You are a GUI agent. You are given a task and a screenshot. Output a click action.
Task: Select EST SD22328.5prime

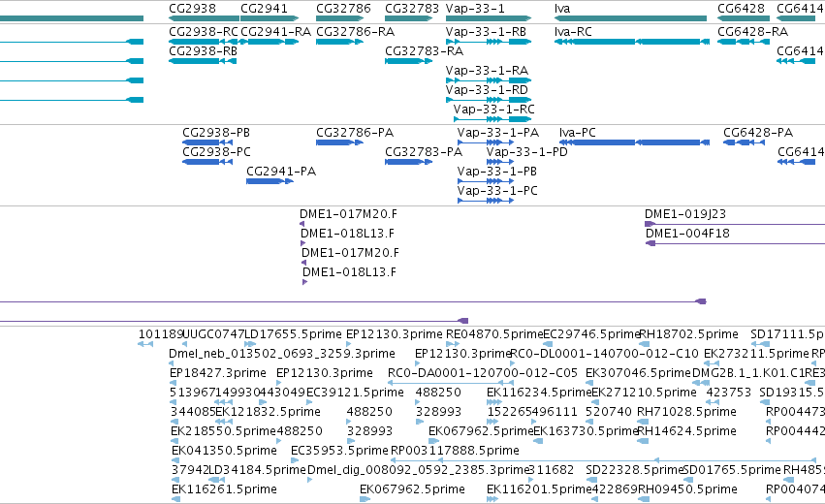[x=634, y=470]
